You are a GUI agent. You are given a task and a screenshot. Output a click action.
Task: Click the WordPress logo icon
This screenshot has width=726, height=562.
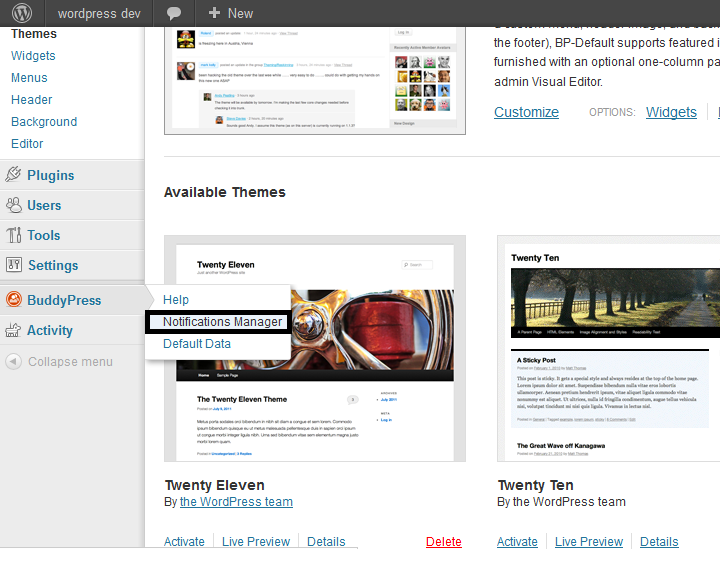(x=22, y=13)
